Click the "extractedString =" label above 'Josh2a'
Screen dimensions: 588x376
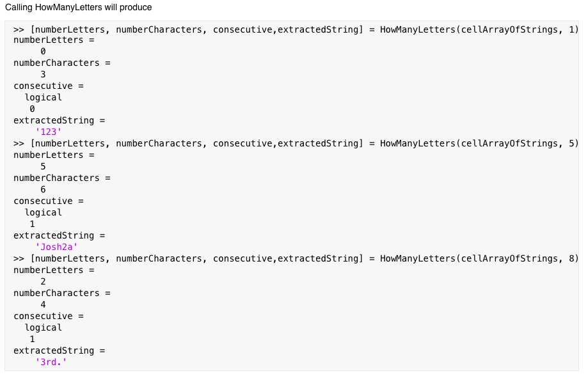pyautogui.click(x=59, y=236)
